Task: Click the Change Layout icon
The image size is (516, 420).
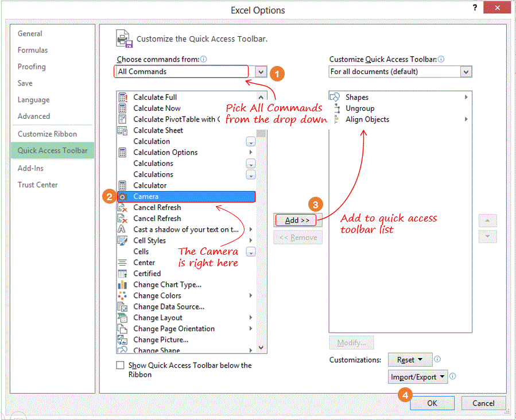Action: click(x=122, y=318)
